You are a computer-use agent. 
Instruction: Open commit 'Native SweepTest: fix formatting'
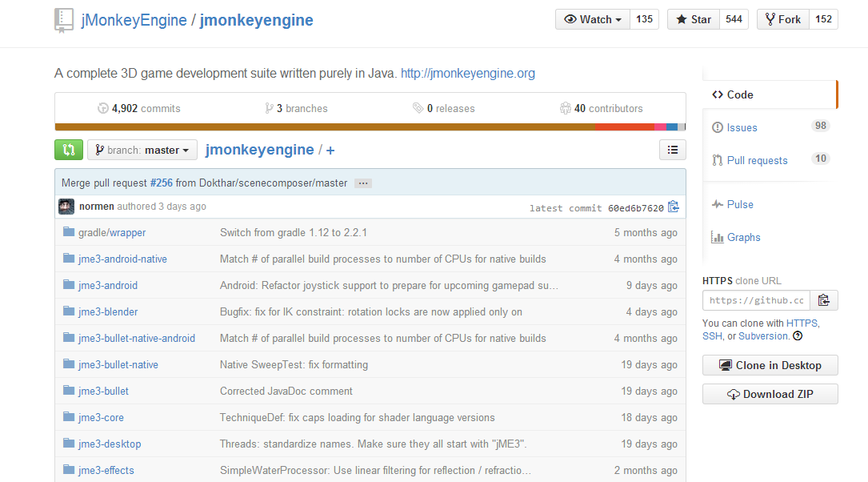(294, 364)
